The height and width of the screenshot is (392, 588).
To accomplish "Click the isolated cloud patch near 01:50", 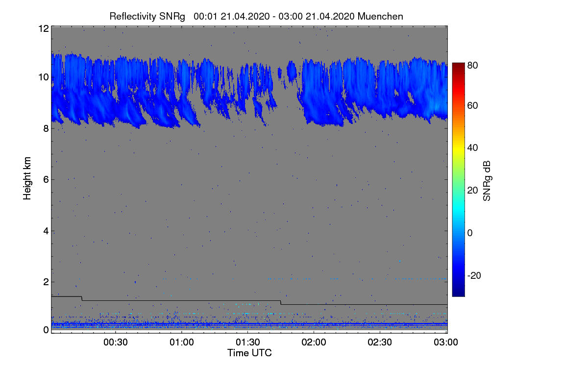I will [292, 72].
